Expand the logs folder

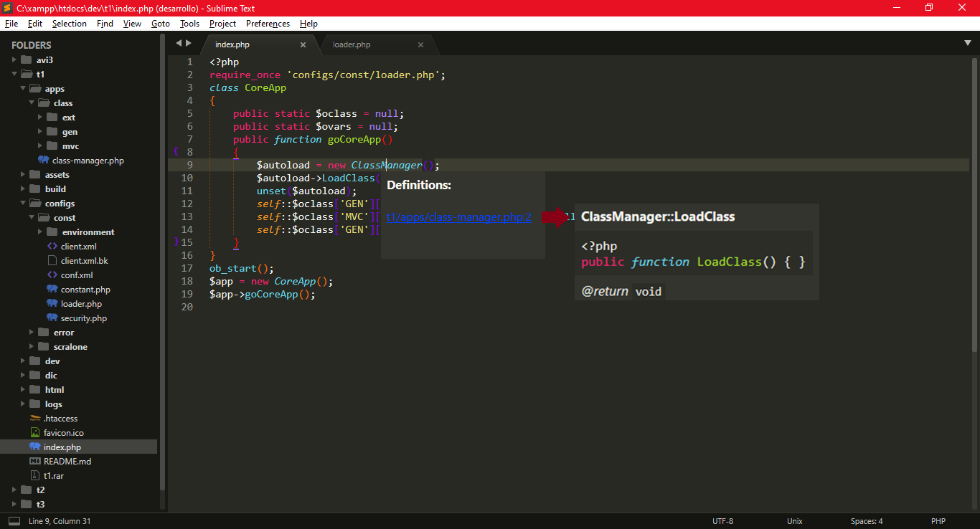(23, 404)
